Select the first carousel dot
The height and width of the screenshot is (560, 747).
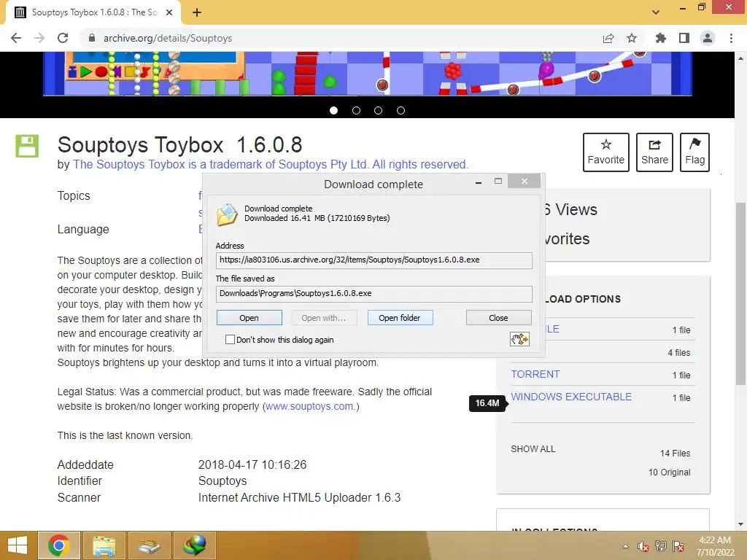pos(333,111)
